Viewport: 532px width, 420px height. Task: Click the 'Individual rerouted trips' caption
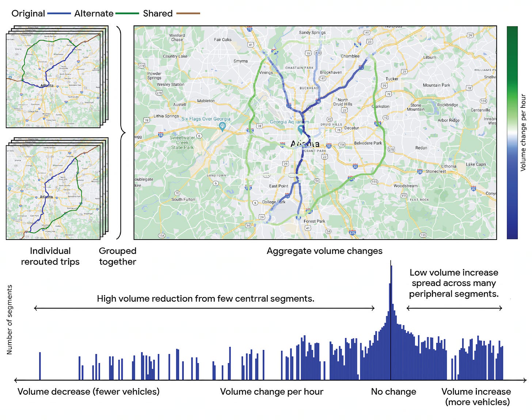coord(50,256)
